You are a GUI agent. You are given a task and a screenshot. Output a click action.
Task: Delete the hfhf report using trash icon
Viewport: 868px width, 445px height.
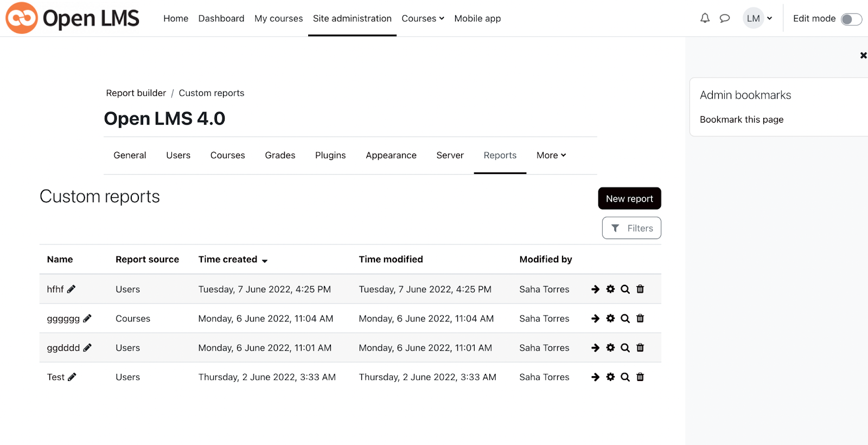(640, 289)
